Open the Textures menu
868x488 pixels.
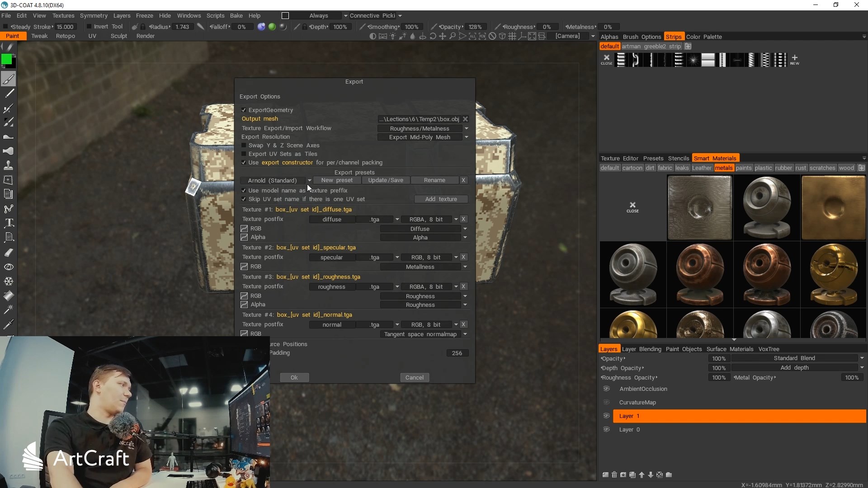(63, 15)
